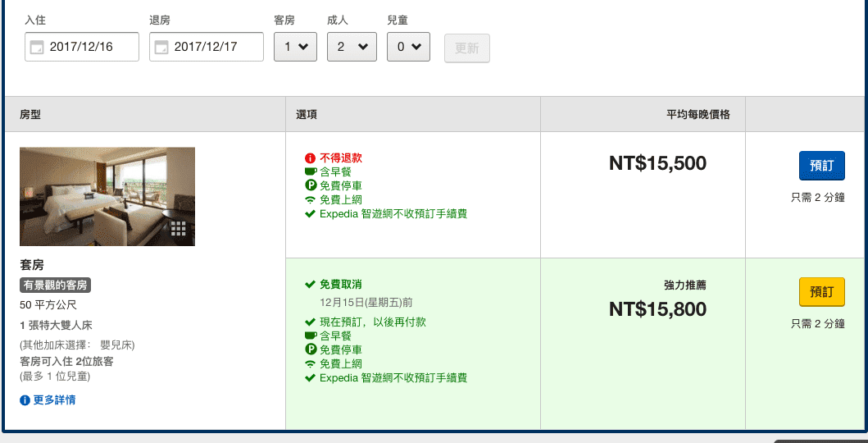
Task: Click the 免費取消 free cancellation text
Action: 341,285
